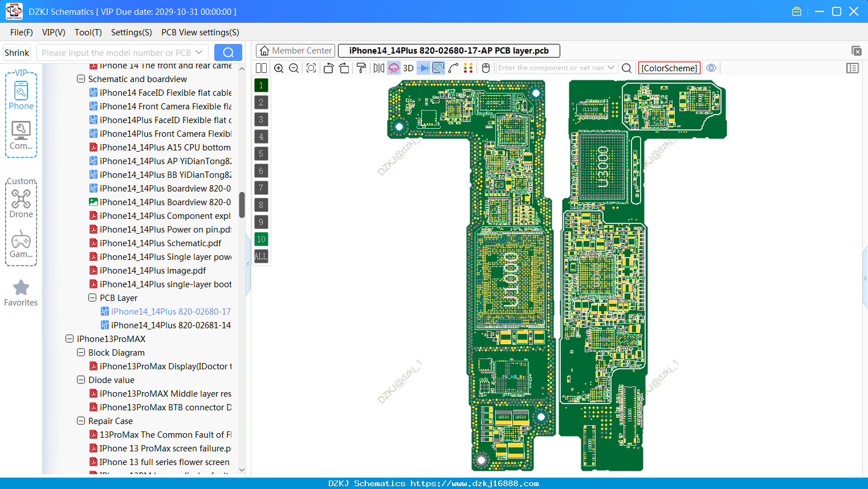This screenshot has height=489, width=868.
Task: Toggle the diode symbol display
Action: 423,68
